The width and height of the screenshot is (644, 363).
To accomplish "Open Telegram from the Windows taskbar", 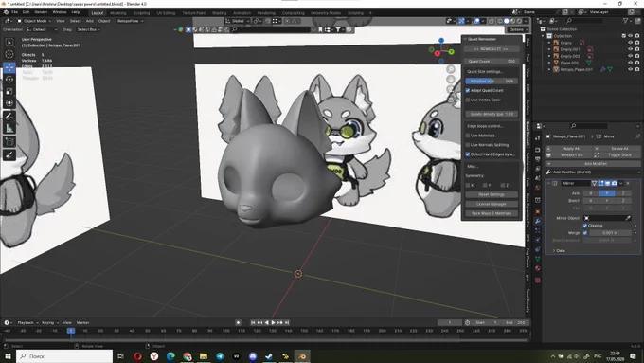I will [220, 356].
